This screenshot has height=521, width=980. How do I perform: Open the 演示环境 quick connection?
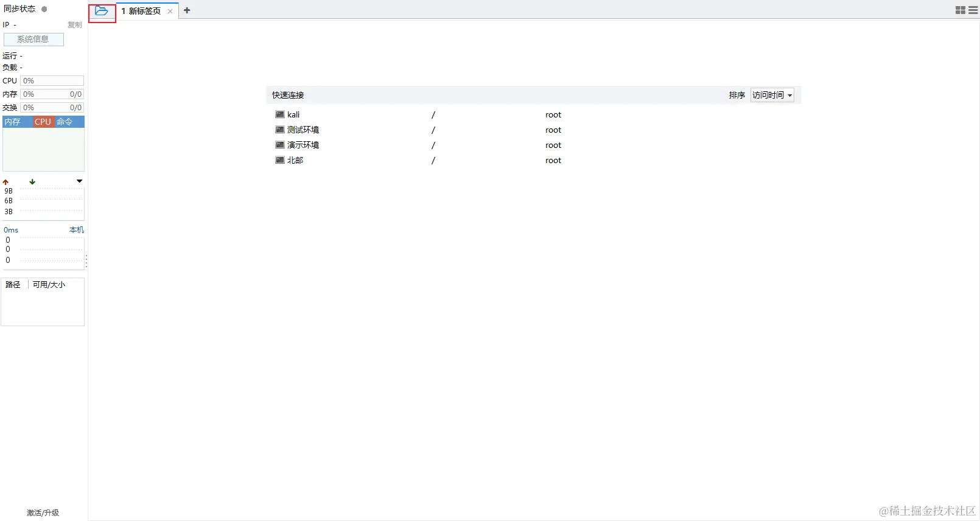point(303,145)
